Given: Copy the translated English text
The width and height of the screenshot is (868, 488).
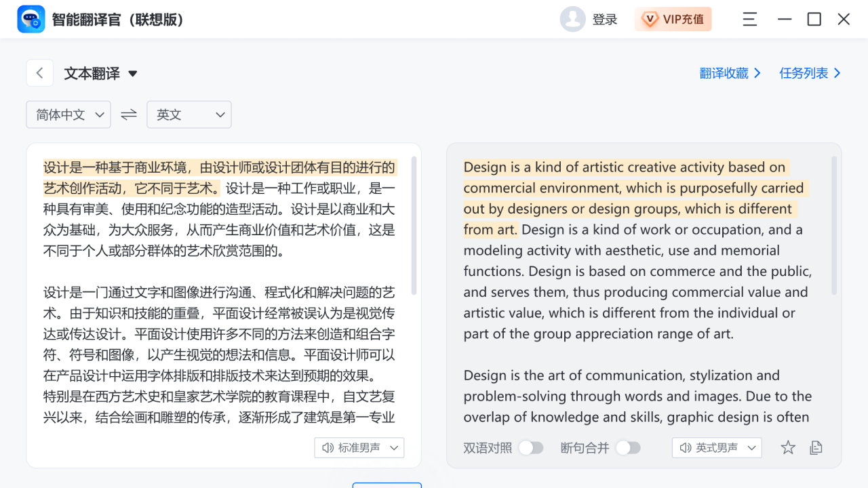Looking at the screenshot, I should click(x=815, y=447).
